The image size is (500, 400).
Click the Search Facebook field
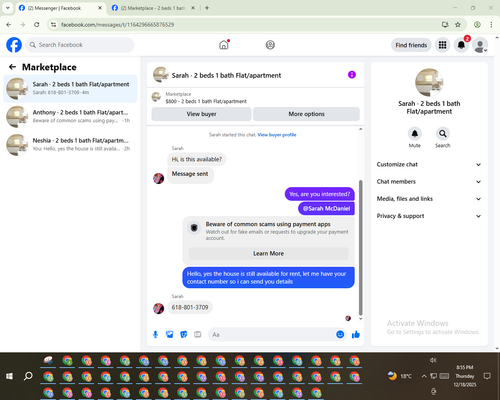click(80, 45)
